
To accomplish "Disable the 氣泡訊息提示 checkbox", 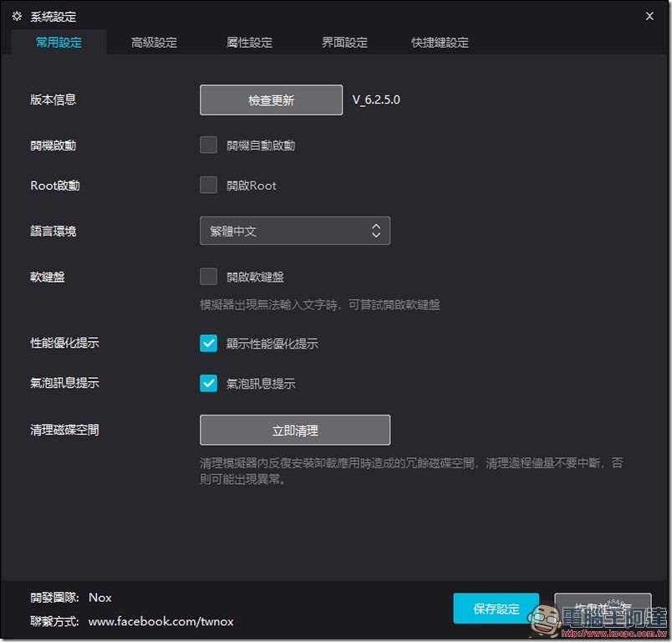I will (x=208, y=383).
